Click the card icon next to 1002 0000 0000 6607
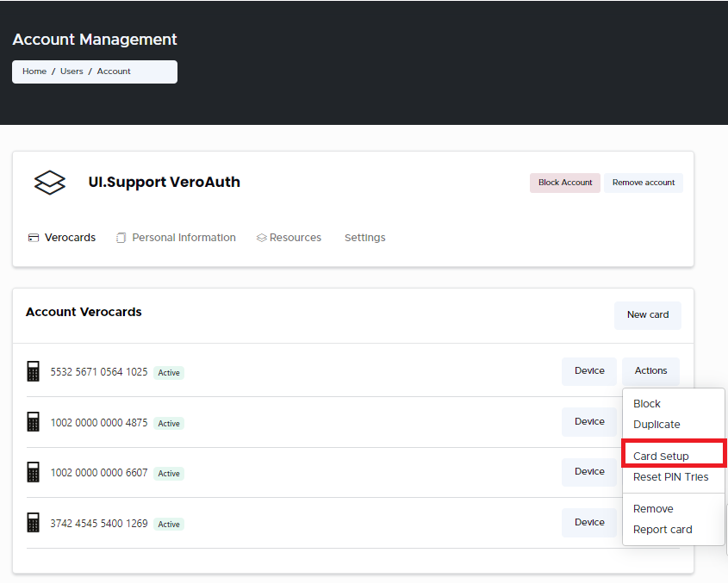The height and width of the screenshot is (584, 728). (x=33, y=471)
